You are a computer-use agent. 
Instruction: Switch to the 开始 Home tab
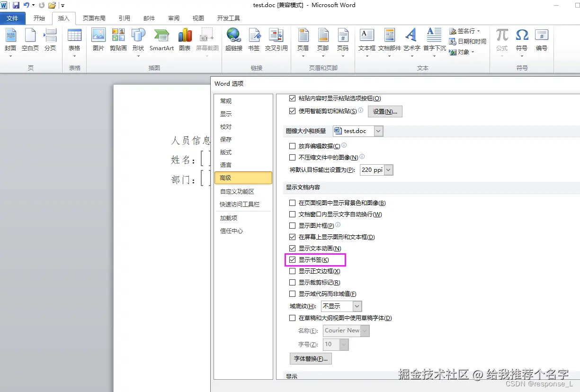[x=39, y=18]
